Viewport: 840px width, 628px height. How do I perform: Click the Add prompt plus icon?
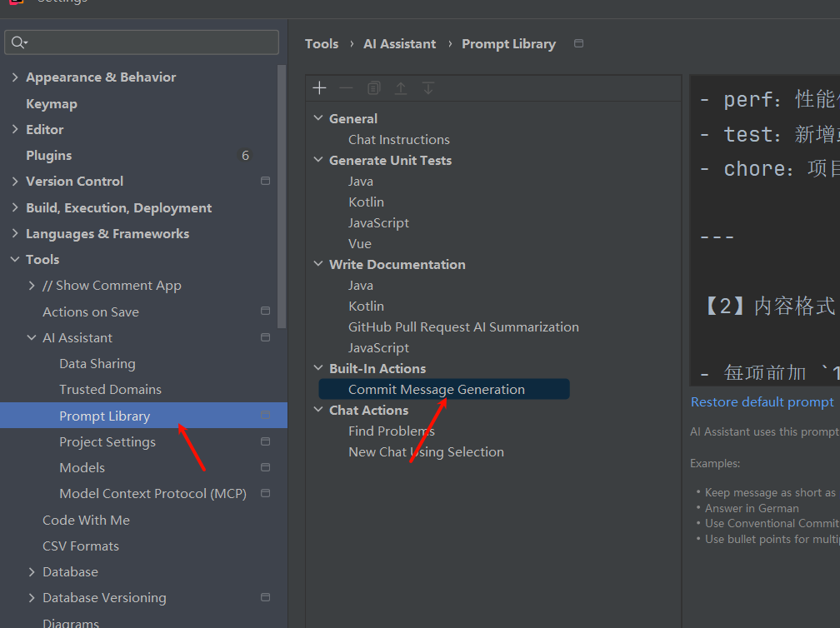(319, 87)
